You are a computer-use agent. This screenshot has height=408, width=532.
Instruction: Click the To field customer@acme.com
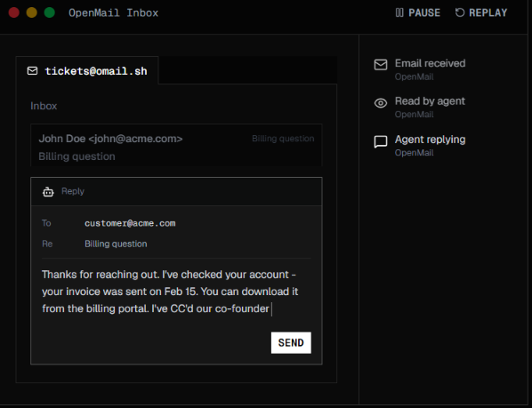[x=130, y=223]
